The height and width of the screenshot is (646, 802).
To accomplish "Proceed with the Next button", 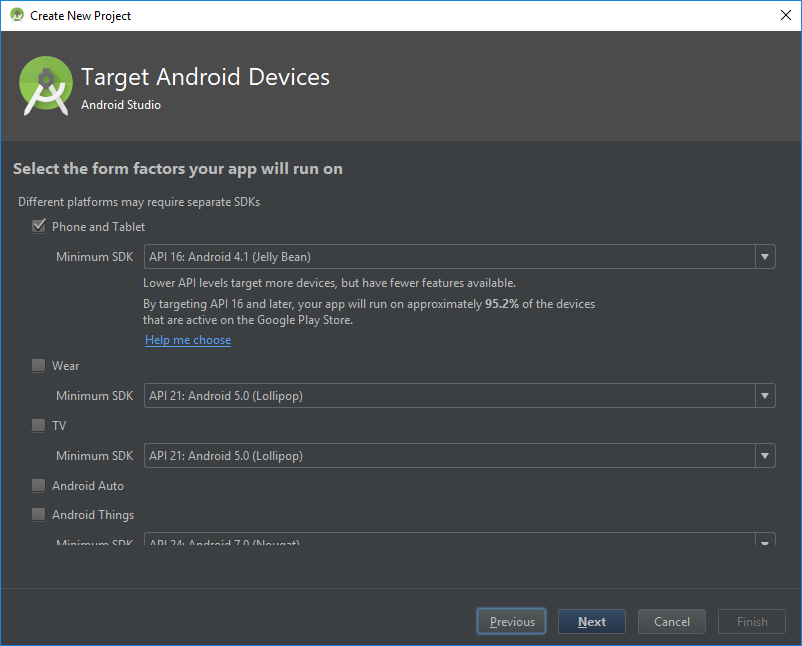I will click(x=591, y=622).
